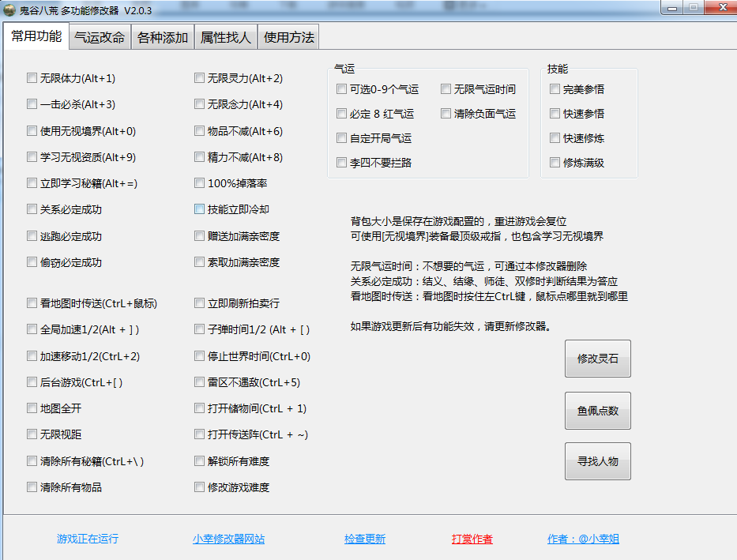The width and height of the screenshot is (737, 560).
Task: Toggle 加速移动1/2(CtrL+2)
Action: point(32,356)
